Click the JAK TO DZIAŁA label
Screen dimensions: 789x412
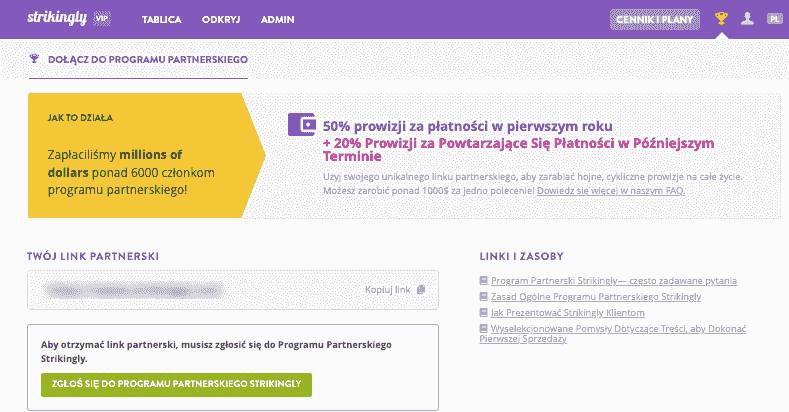pos(80,118)
